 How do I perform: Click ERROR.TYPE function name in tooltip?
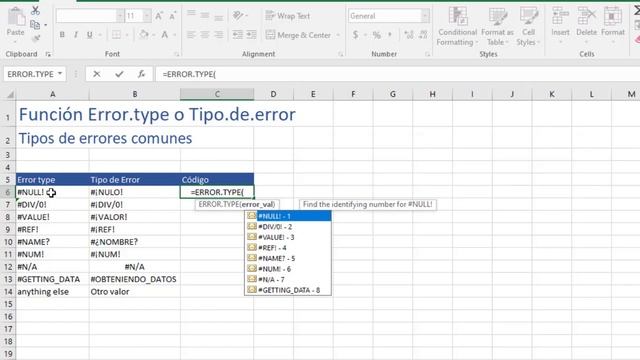pos(219,204)
